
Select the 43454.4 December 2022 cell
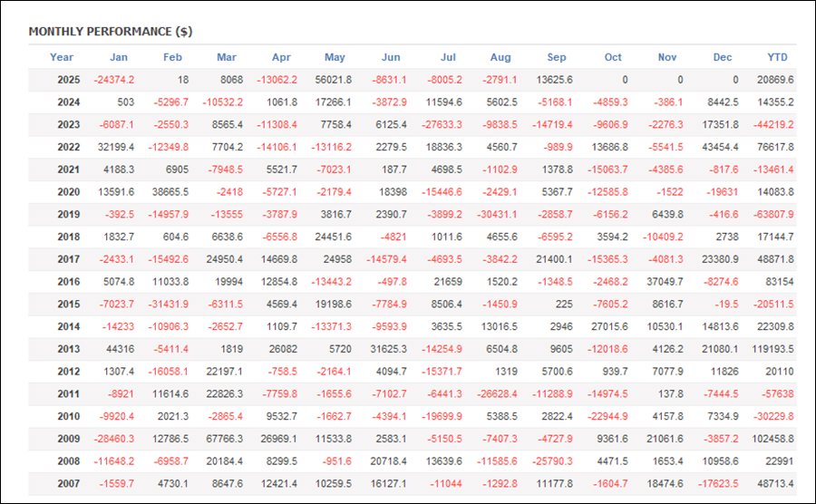pos(719,147)
